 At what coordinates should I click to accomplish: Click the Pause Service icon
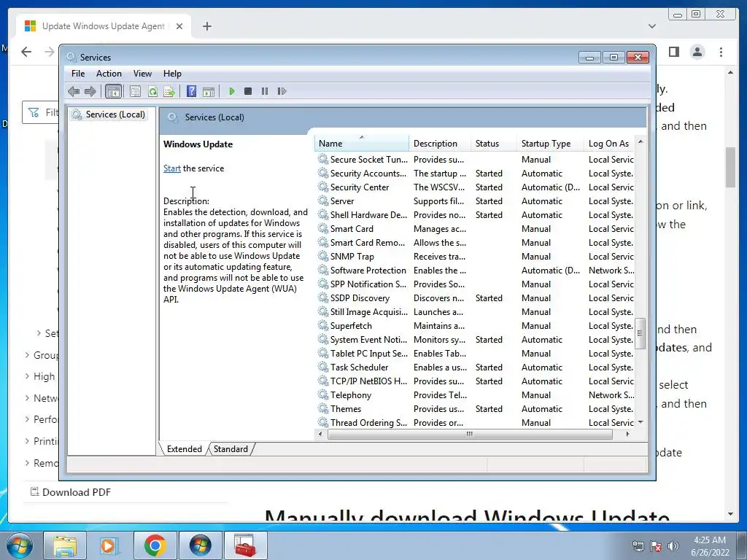click(x=265, y=91)
